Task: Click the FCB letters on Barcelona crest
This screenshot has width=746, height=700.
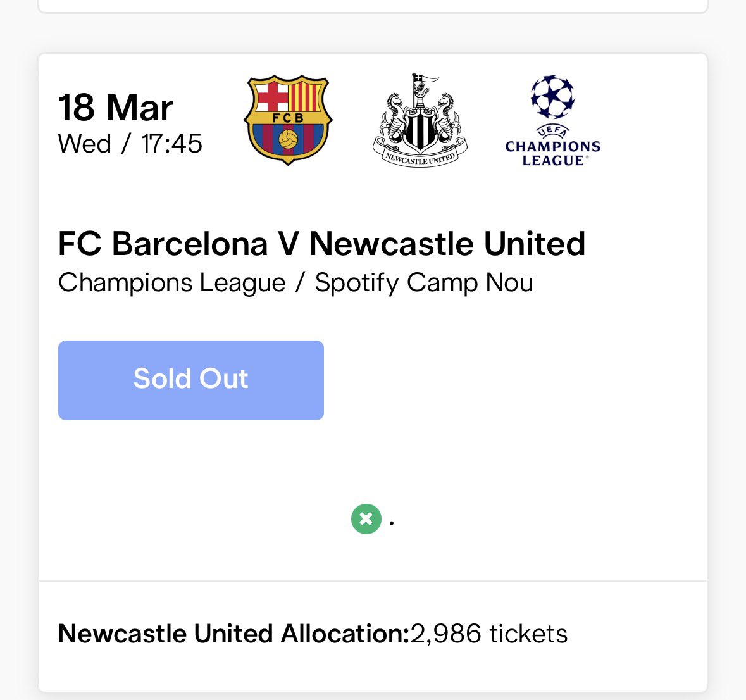Action: pyautogui.click(x=288, y=118)
